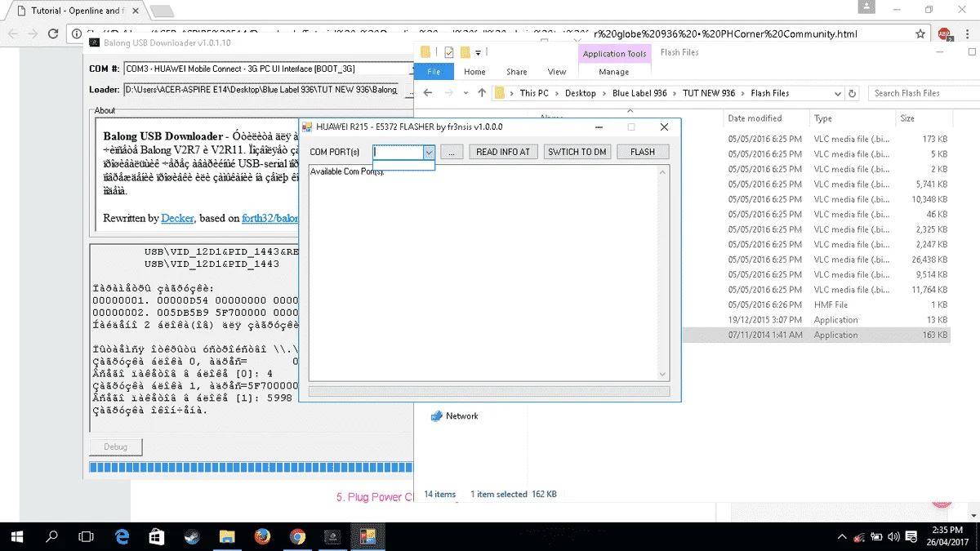Viewport: 980px width, 551px height.
Task: Click Desktop in the address breadcrumb
Action: click(x=581, y=93)
